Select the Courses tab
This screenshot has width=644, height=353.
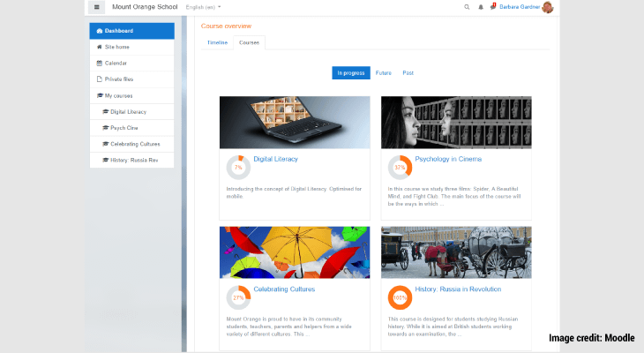click(249, 42)
